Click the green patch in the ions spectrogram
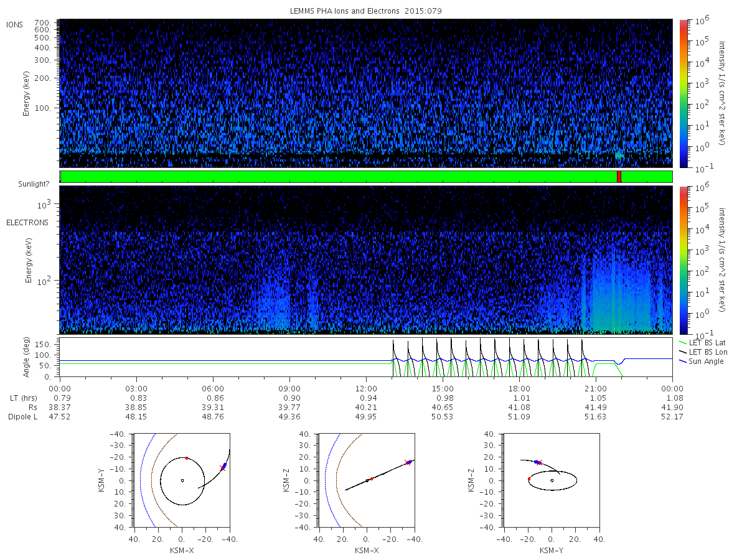Screen dimensions: 747x560 point(619,155)
